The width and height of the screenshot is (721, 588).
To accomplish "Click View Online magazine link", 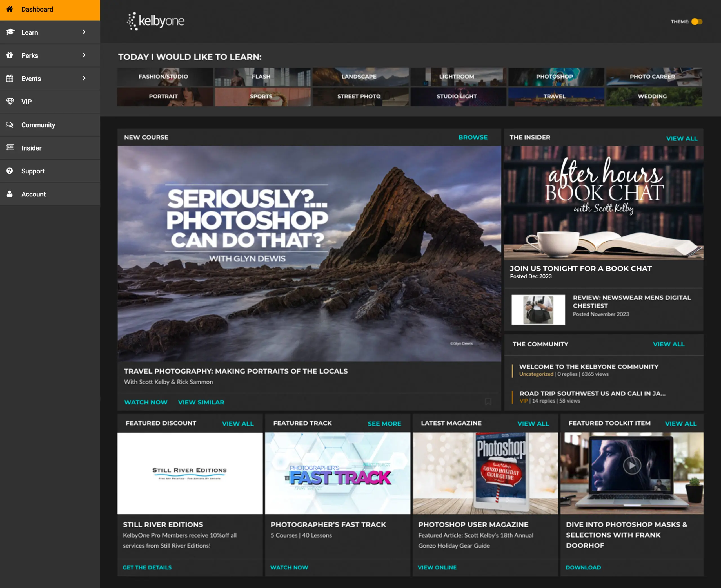I will [437, 567].
